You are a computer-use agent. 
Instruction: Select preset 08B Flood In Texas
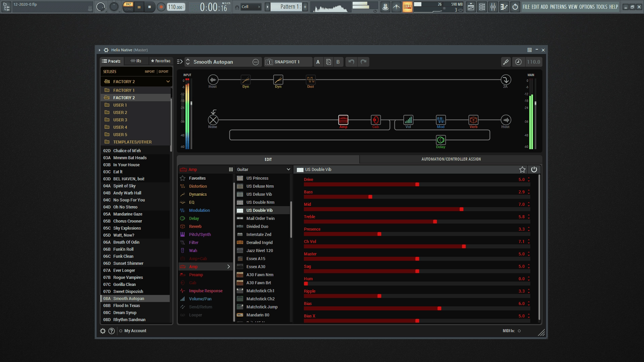click(x=135, y=306)
